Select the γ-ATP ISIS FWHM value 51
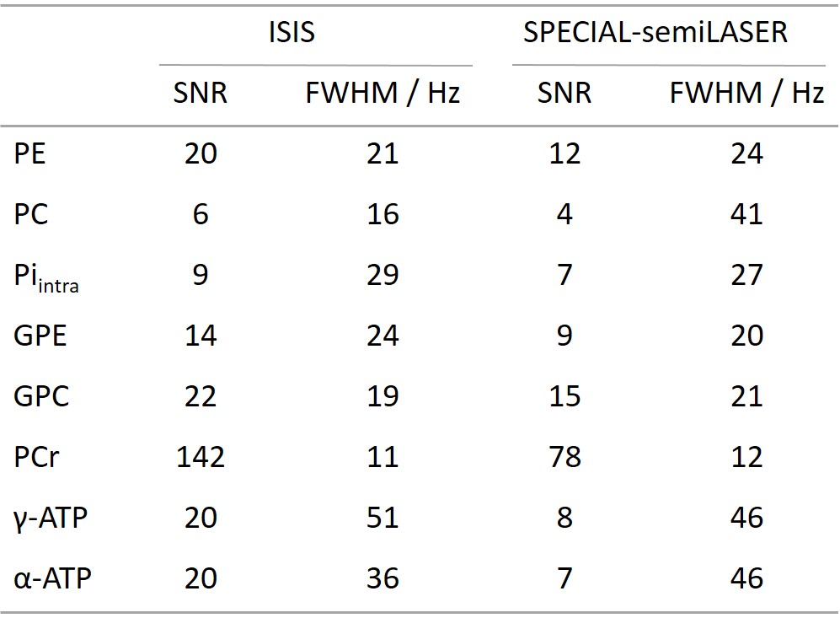The image size is (840, 618). (383, 518)
